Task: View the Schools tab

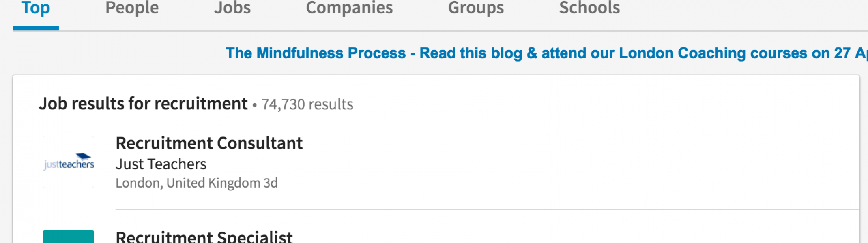Action: coord(589,8)
